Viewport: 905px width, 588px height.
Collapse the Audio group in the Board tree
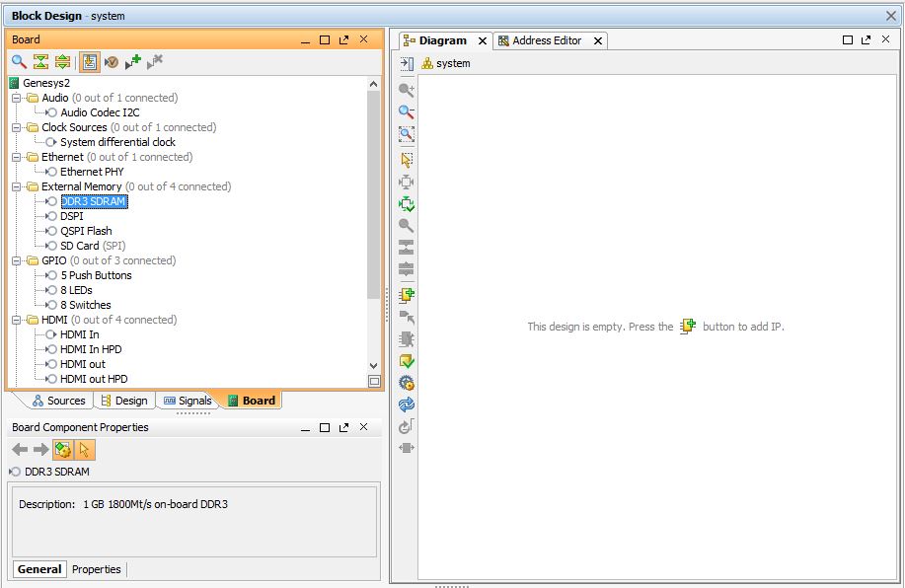click(16, 98)
